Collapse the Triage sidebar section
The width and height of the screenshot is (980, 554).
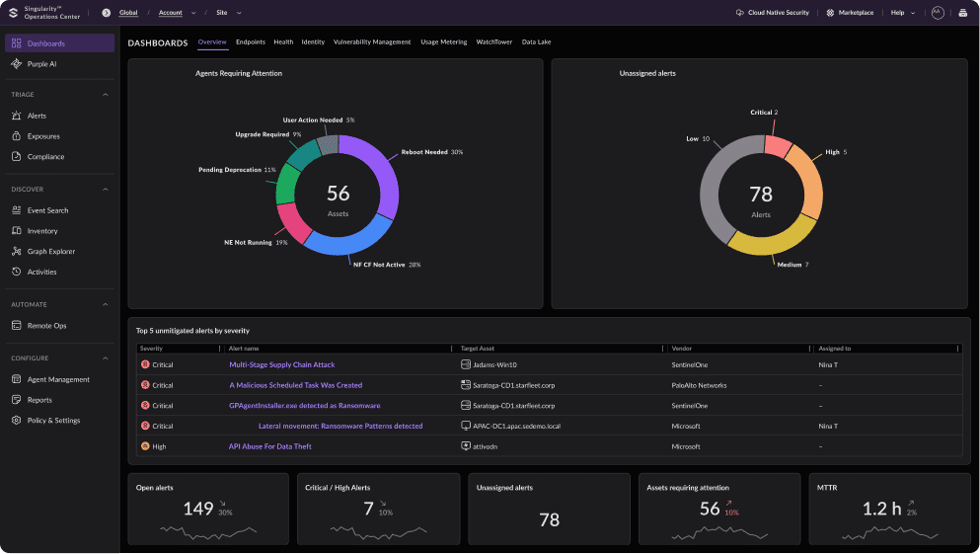[106, 95]
